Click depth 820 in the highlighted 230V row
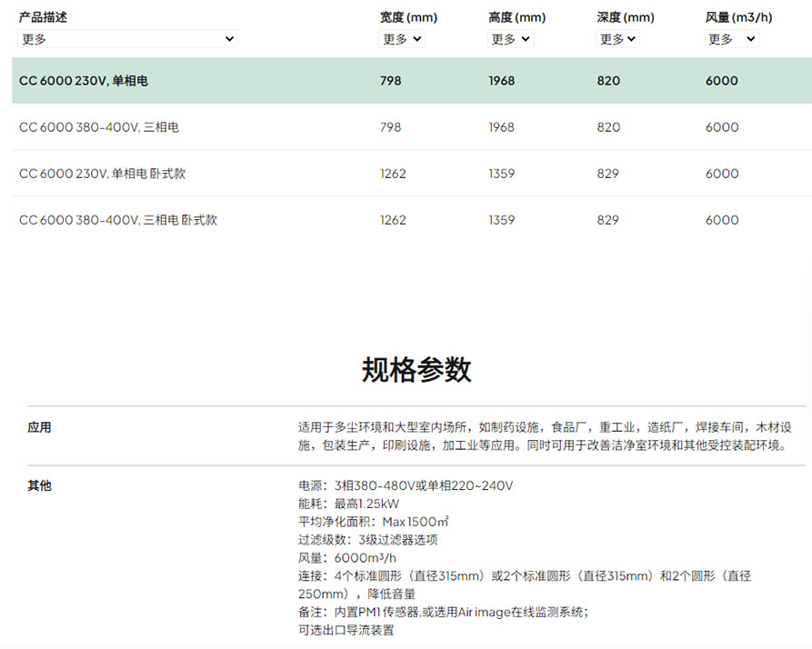 pyautogui.click(x=608, y=81)
